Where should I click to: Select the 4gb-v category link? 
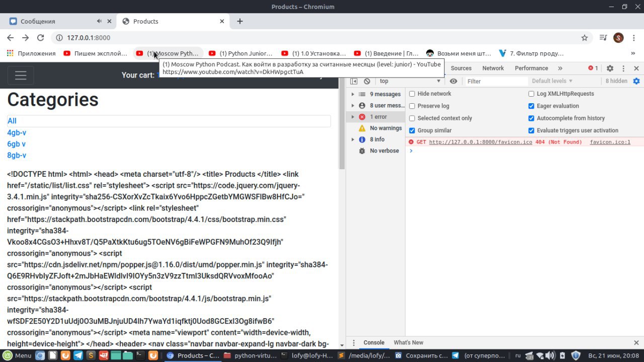[17, 132]
